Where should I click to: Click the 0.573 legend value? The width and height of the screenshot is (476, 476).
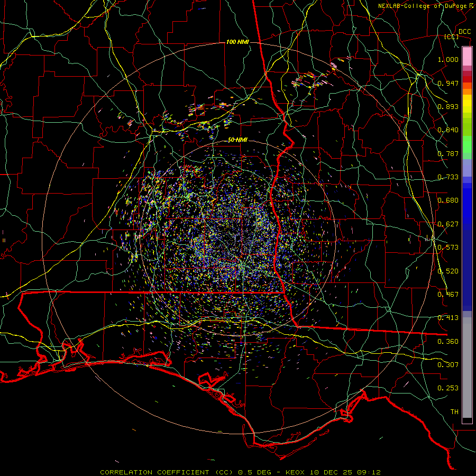click(x=448, y=248)
